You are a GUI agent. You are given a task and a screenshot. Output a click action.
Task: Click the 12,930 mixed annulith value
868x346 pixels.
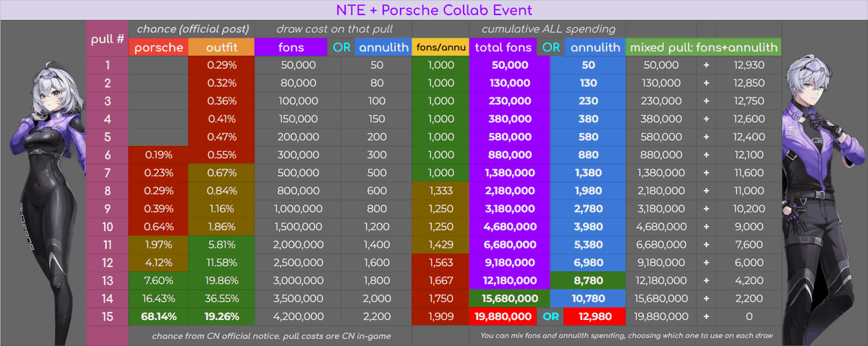coord(749,64)
